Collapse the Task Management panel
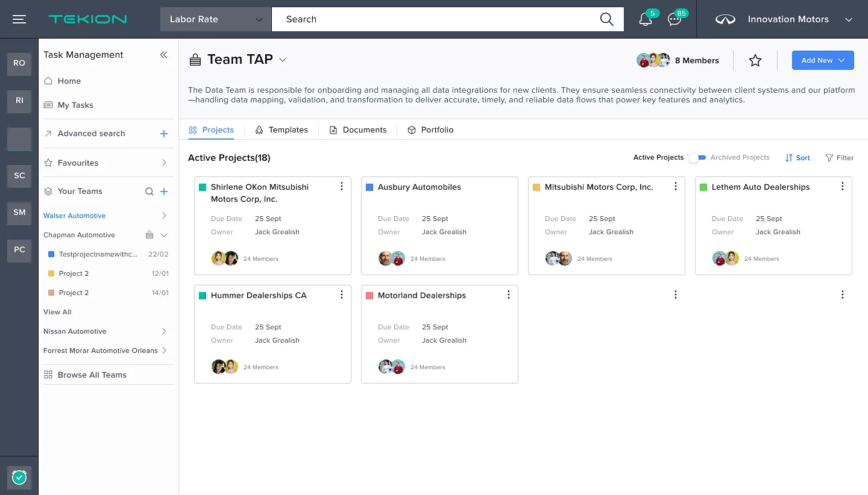The width and height of the screenshot is (868, 495). click(x=163, y=55)
